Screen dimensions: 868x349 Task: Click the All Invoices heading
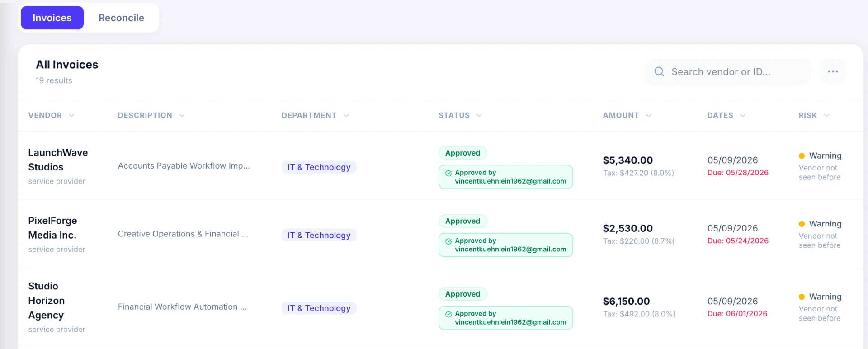pyautogui.click(x=67, y=65)
